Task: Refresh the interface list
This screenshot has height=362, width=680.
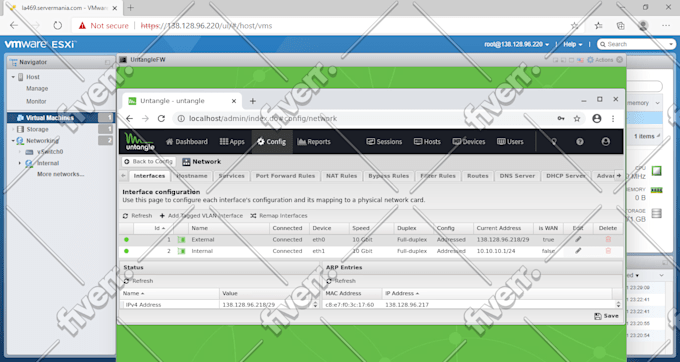Action: click(137, 215)
